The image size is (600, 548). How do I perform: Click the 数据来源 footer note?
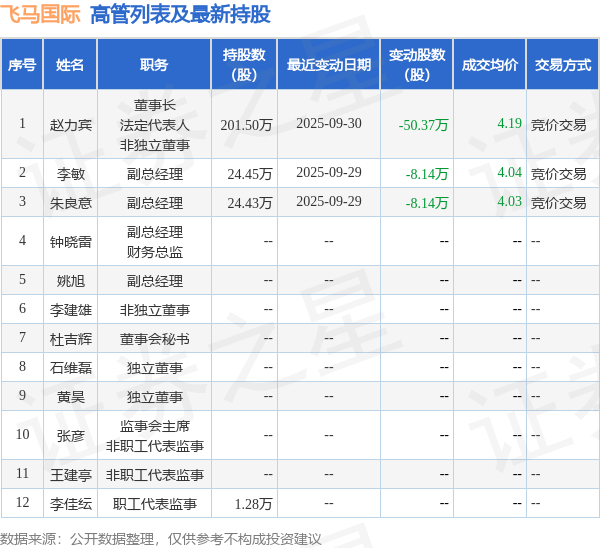161,539
